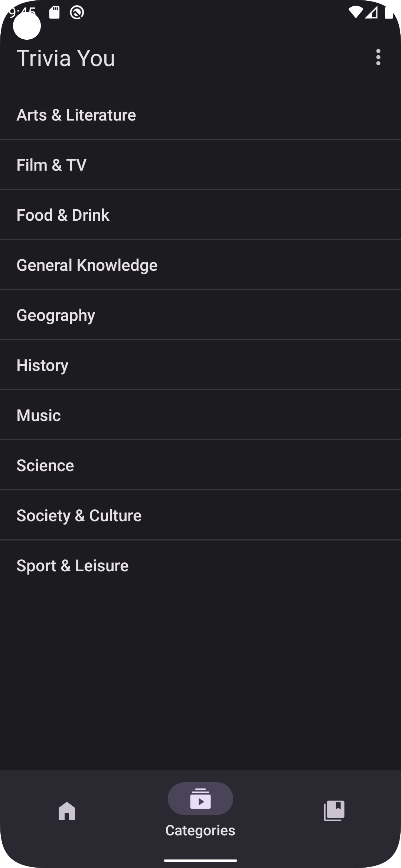Tap the Categories play-stack icon
401x868 pixels.
click(200, 799)
